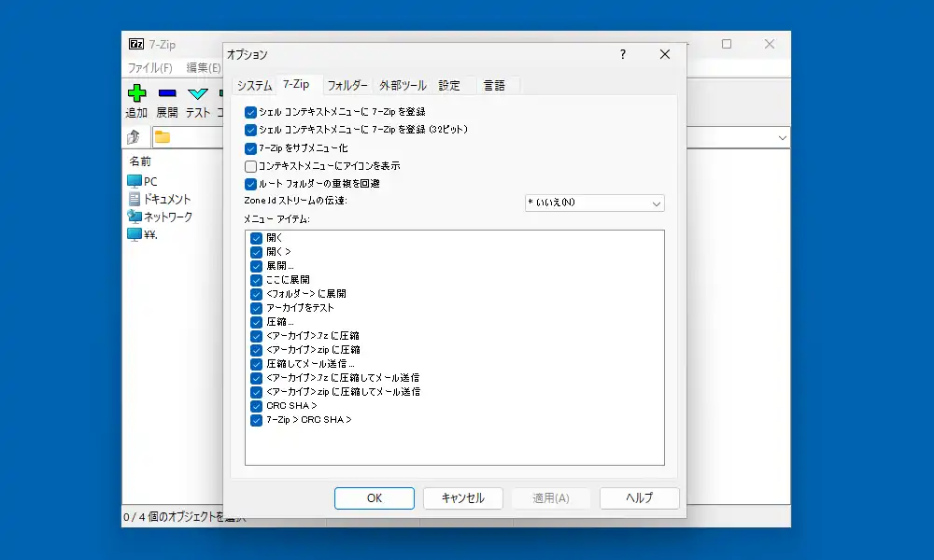Open the 編集(E) menu
The width and height of the screenshot is (934, 560).
click(x=203, y=68)
